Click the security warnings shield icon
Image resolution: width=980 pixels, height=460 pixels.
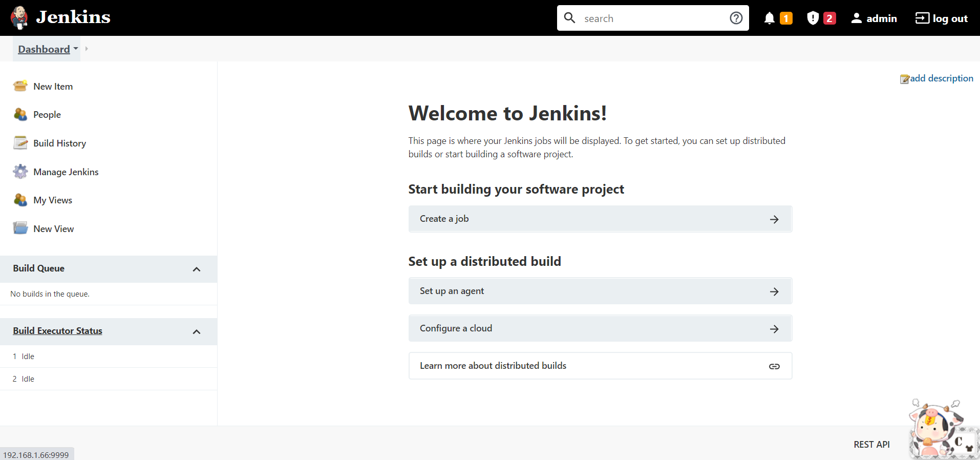813,18
